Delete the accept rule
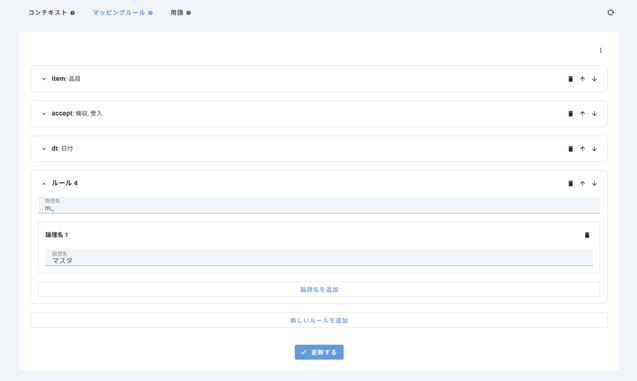 pos(570,114)
